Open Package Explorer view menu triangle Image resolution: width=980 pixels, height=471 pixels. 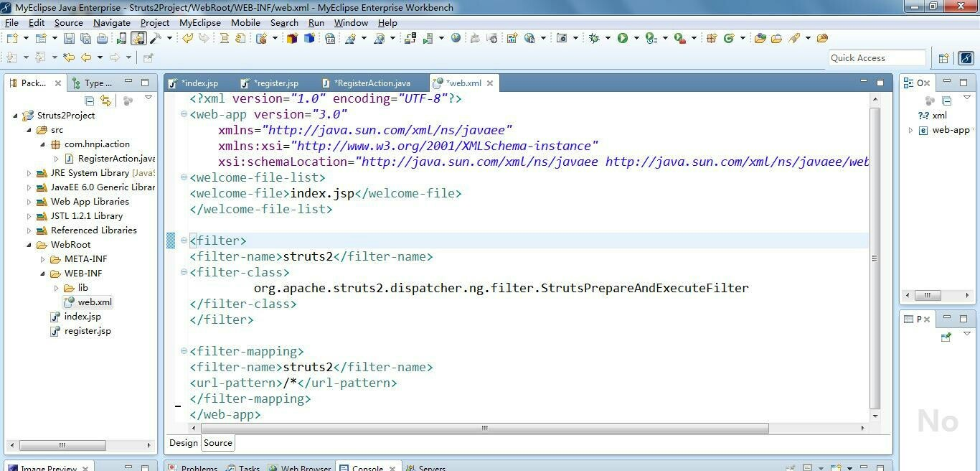(149, 98)
